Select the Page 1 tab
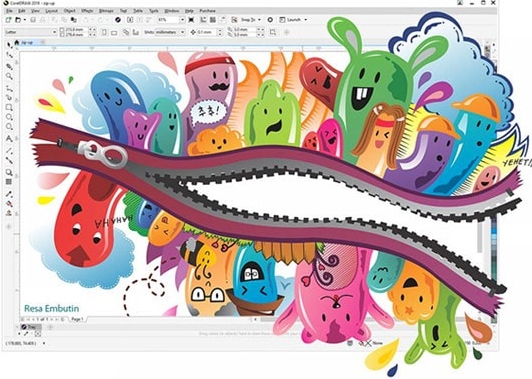The image size is (532, 379). pyautogui.click(x=77, y=319)
